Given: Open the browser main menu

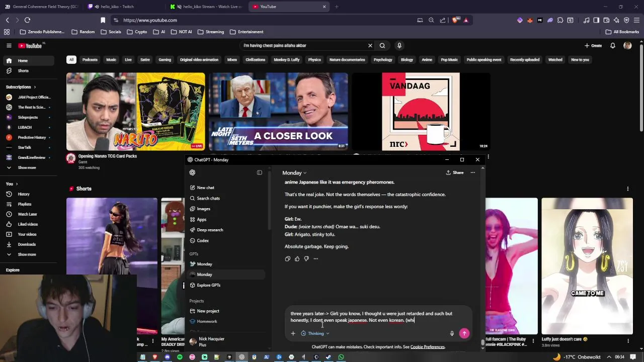Looking at the screenshot, I should (x=636, y=20).
